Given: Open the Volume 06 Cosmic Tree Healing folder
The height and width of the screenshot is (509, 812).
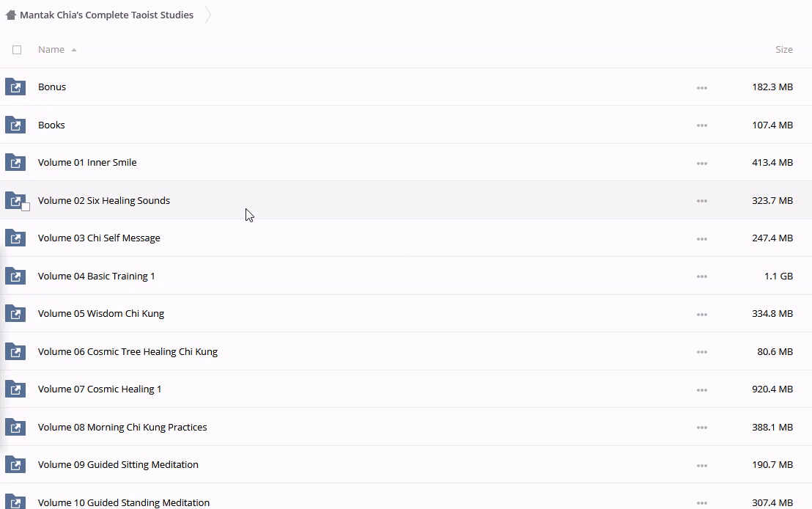Looking at the screenshot, I should pyautogui.click(x=128, y=351).
